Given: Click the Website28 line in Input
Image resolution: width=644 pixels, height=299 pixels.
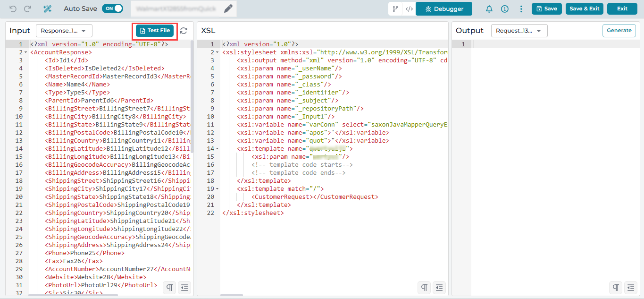Looking at the screenshot, I should click(96, 277).
